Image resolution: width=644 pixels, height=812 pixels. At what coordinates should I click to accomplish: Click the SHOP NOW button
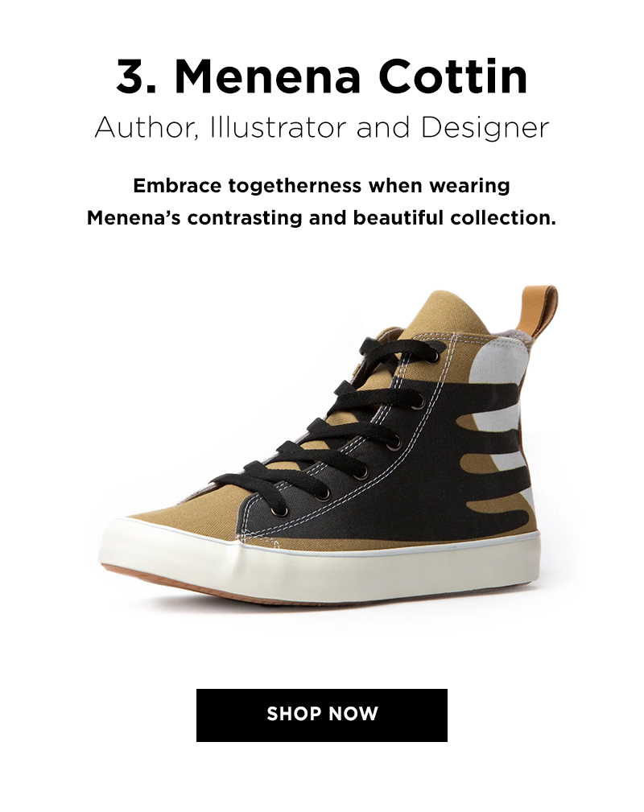[322, 715]
